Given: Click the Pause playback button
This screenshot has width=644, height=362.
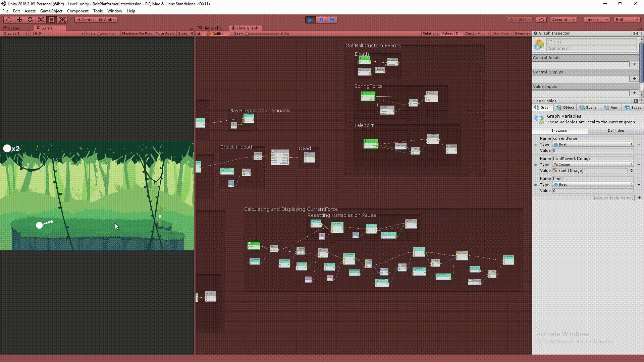Looking at the screenshot, I should 321,20.
